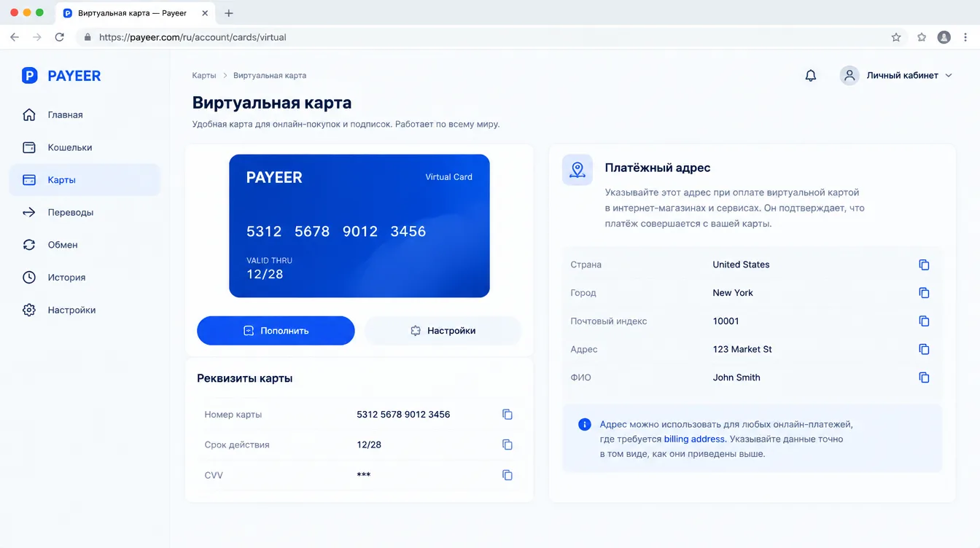Click the billing address link
The width and height of the screenshot is (980, 548).
click(694, 439)
